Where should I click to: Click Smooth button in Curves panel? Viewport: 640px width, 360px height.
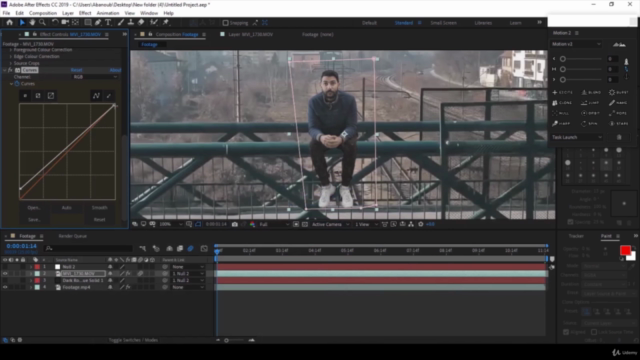click(99, 208)
